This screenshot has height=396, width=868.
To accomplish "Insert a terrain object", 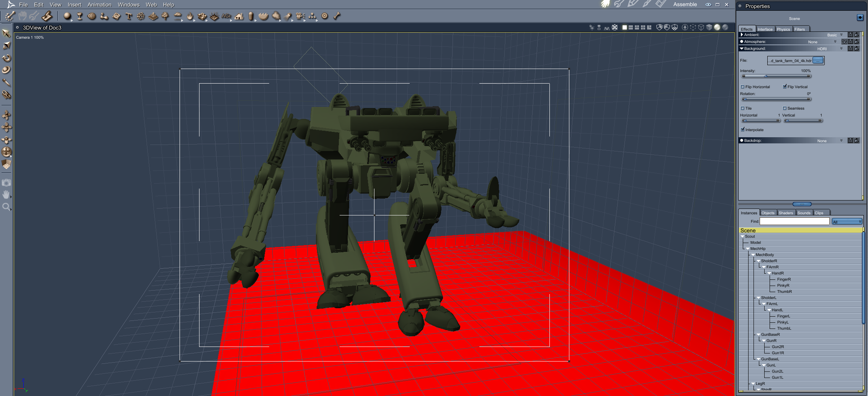I will pos(153,16).
